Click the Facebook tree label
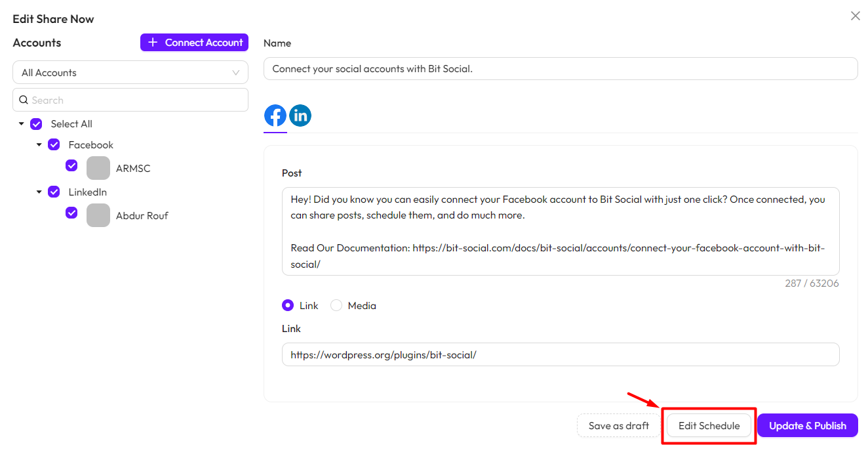Image resolution: width=868 pixels, height=464 pixels. click(x=91, y=144)
